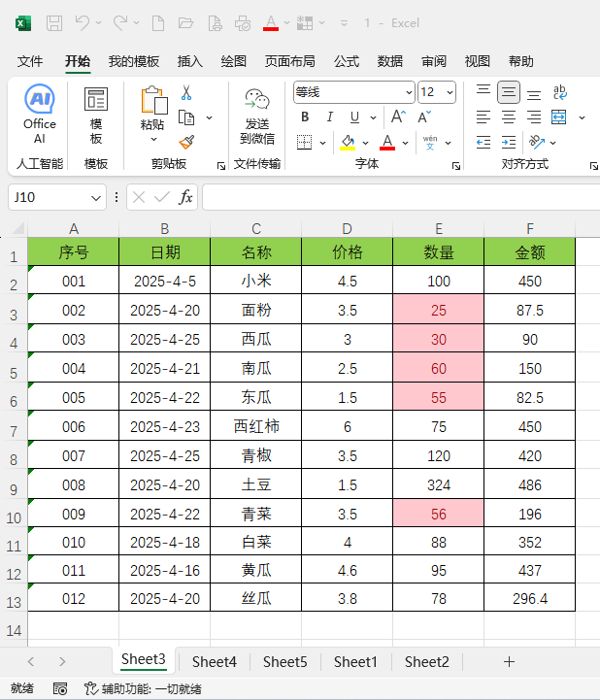The image size is (600, 700).
Task: Click the Copy icon
Action: 186,117
